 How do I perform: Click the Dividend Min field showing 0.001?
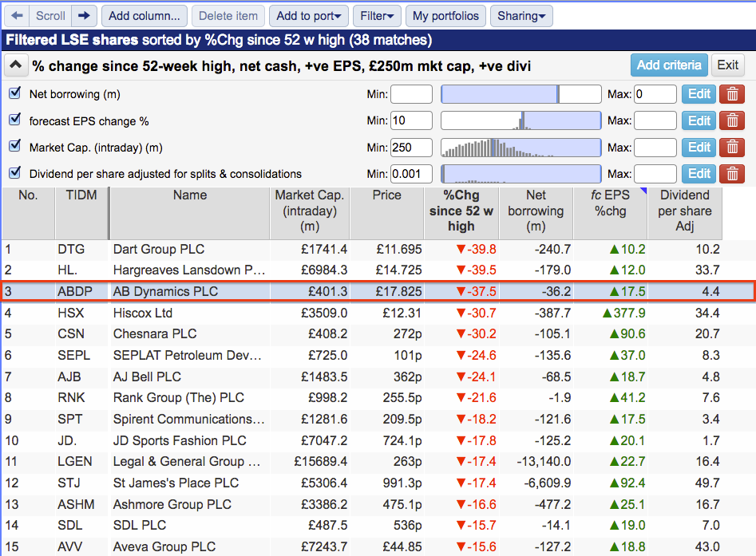pos(411,173)
